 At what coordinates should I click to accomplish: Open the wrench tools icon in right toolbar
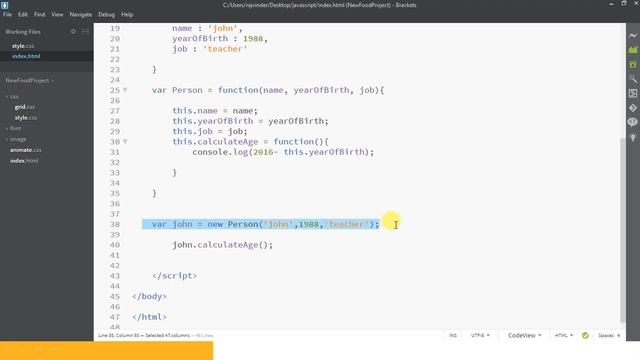(633, 78)
